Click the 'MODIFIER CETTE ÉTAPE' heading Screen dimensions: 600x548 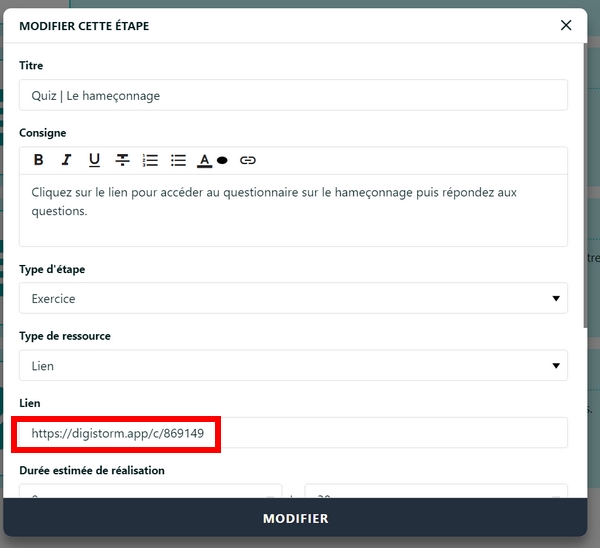(x=84, y=26)
